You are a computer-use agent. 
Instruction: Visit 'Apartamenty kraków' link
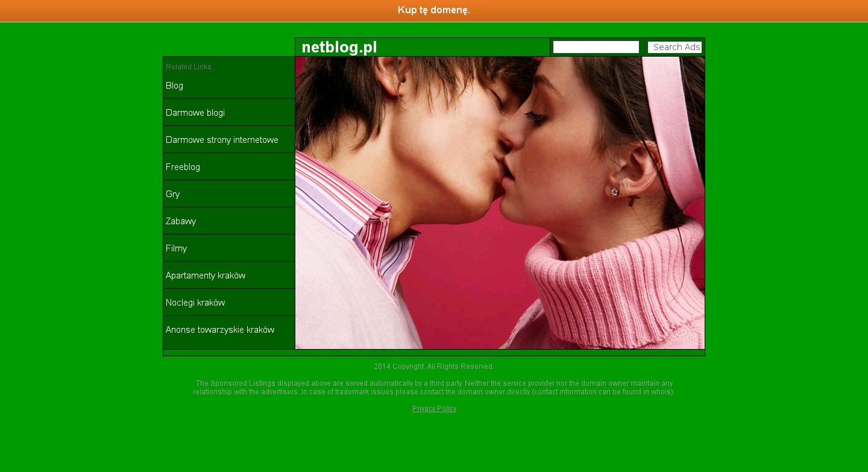click(x=205, y=275)
